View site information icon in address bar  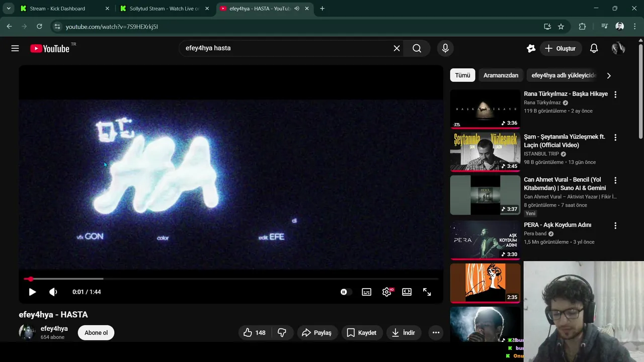point(57,27)
